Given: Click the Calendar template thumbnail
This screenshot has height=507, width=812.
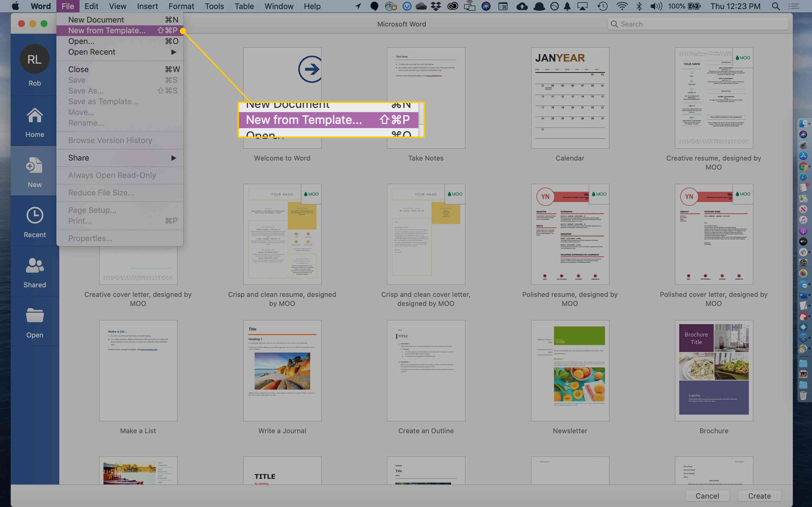Looking at the screenshot, I should [570, 97].
